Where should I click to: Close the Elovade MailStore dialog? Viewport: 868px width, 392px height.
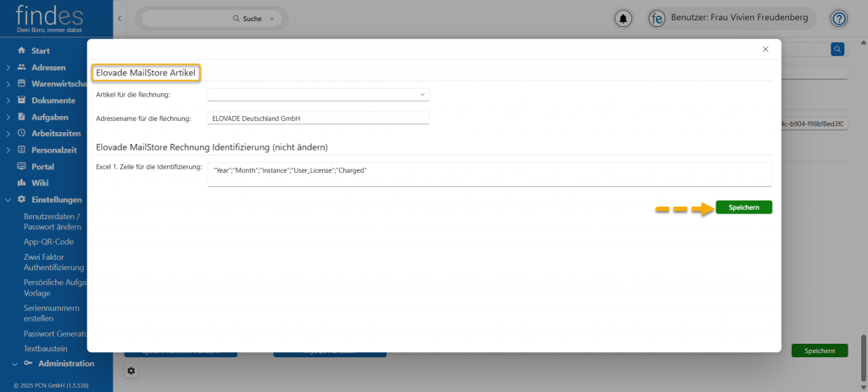coord(765,49)
